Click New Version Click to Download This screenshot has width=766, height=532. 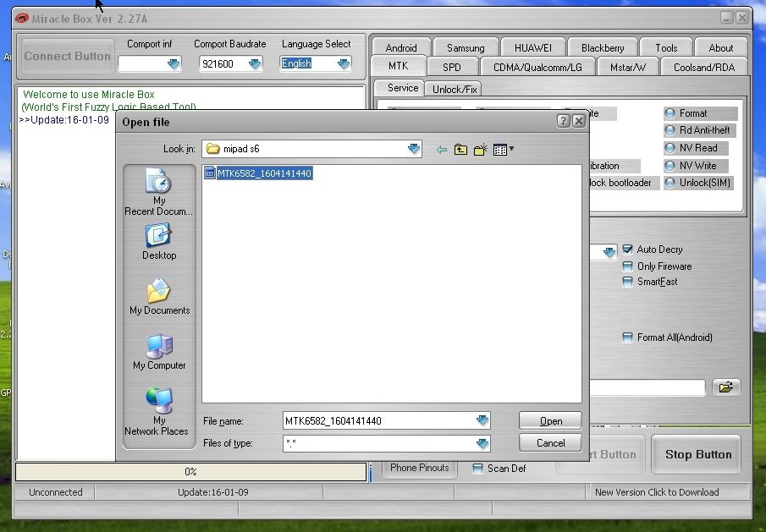tap(657, 492)
